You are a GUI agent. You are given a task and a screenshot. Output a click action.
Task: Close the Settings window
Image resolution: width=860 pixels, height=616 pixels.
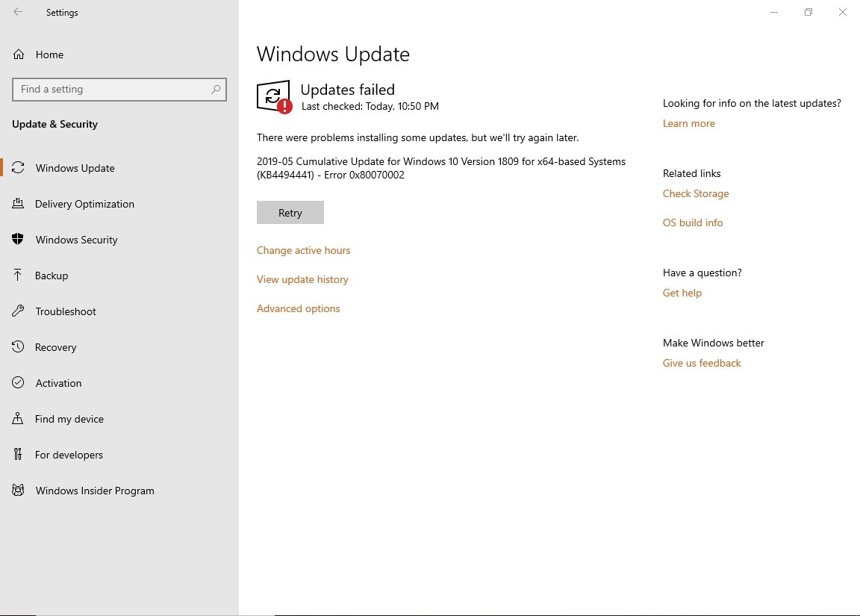842,12
